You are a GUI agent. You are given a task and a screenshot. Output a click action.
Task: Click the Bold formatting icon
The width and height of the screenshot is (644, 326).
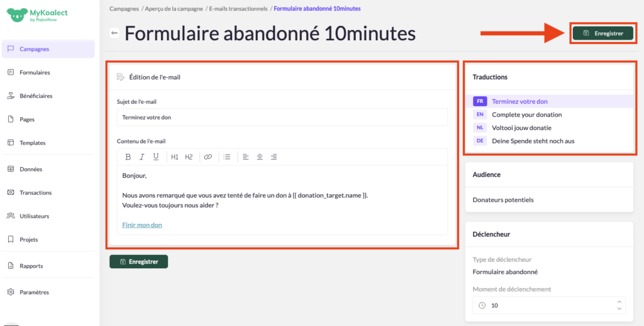128,157
